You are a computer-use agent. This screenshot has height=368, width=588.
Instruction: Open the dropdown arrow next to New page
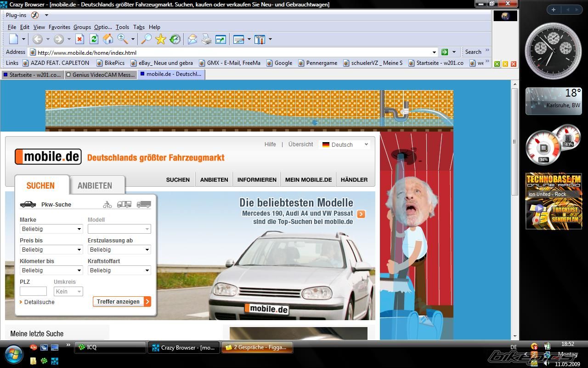[x=23, y=39]
